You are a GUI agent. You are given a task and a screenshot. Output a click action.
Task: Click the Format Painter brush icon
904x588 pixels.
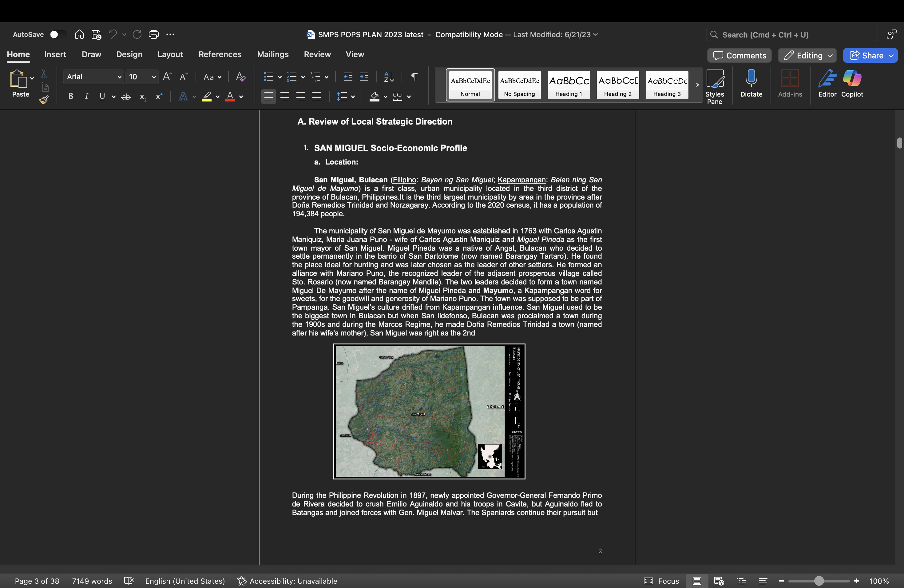[44, 100]
